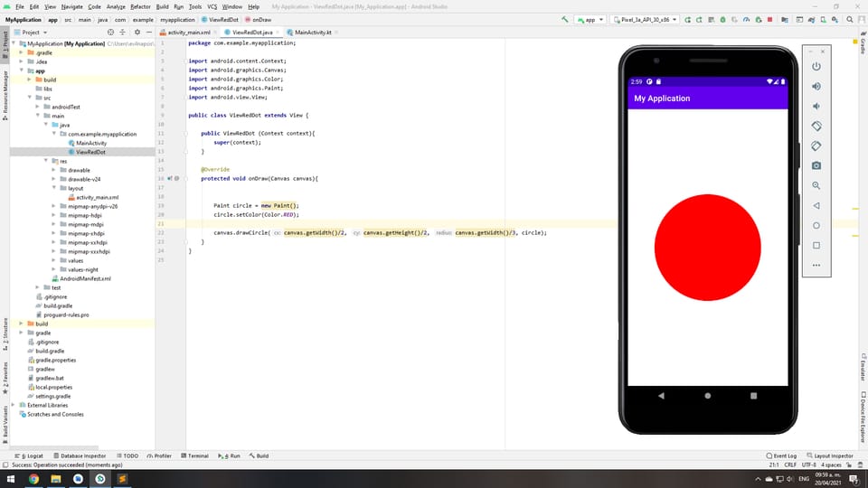Click the Windows Start button

pyautogui.click(x=11, y=479)
